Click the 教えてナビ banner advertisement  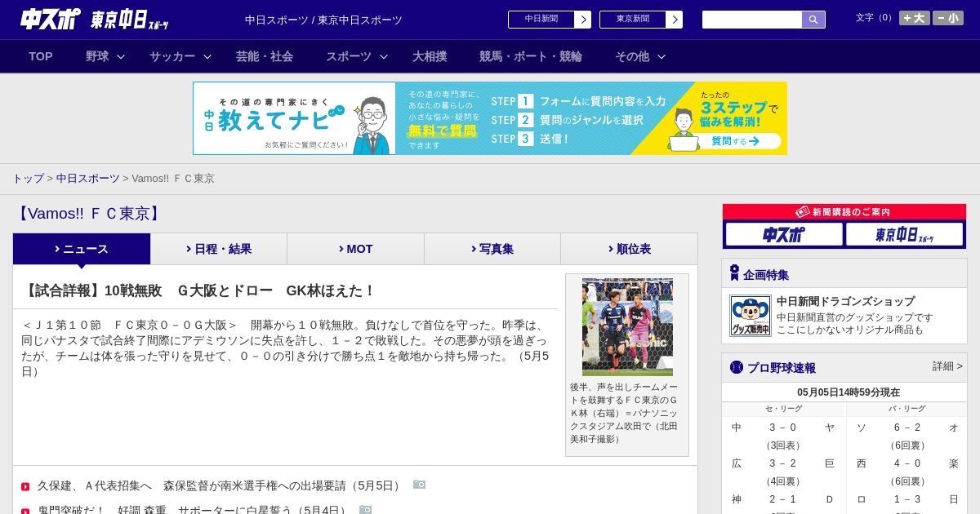click(490, 118)
